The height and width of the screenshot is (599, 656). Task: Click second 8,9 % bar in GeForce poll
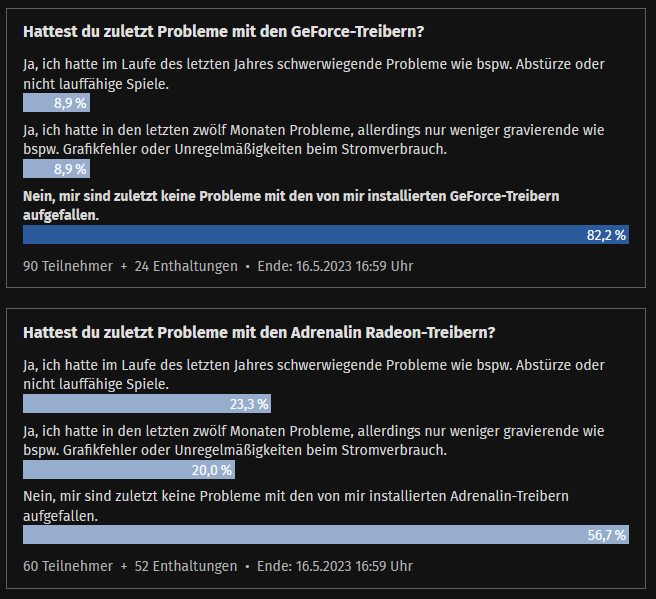[56, 169]
